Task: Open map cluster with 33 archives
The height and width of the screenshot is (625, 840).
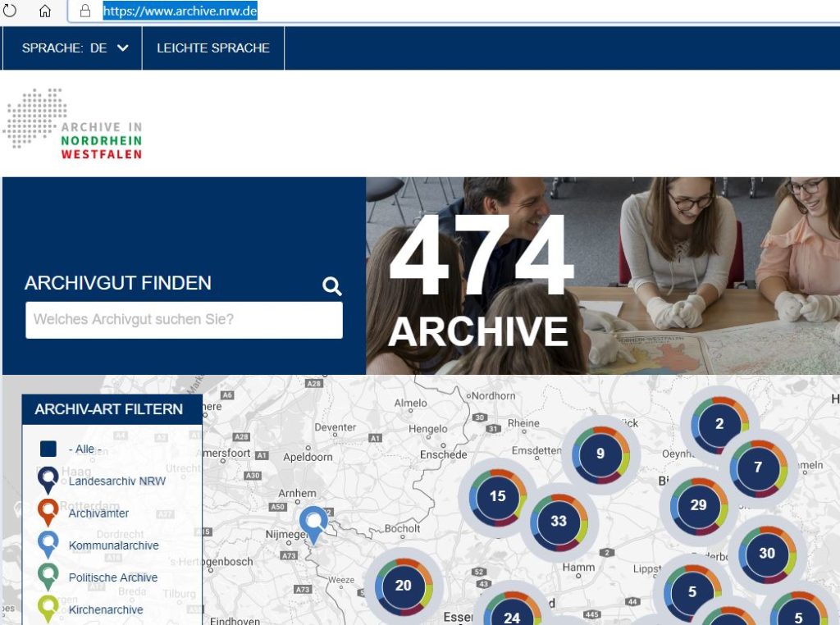Action: click(x=559, y=521)
